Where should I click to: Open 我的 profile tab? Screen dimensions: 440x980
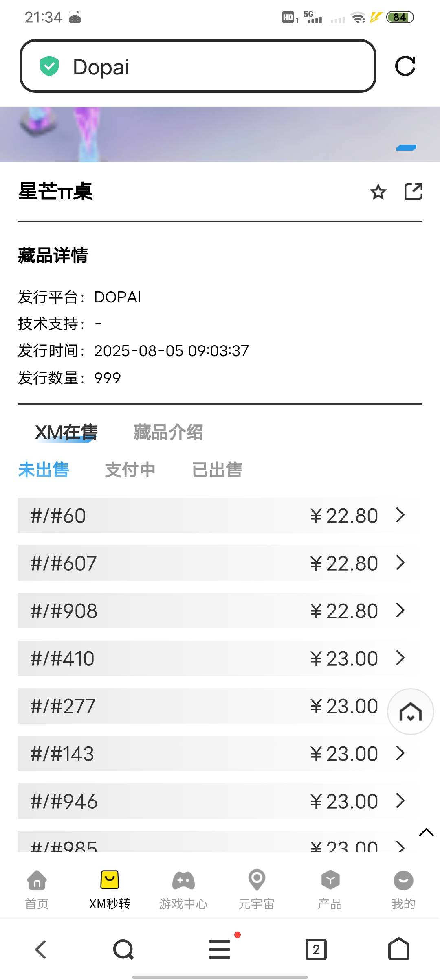(403, 890)
